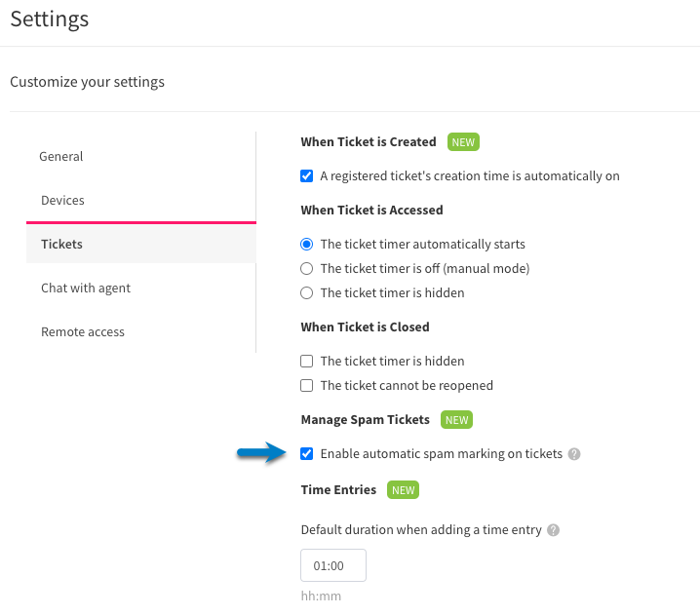This screenshot has width=700, height=615.
Task: Click NEW badge next to Time Entries
Action: coord(403,489)
